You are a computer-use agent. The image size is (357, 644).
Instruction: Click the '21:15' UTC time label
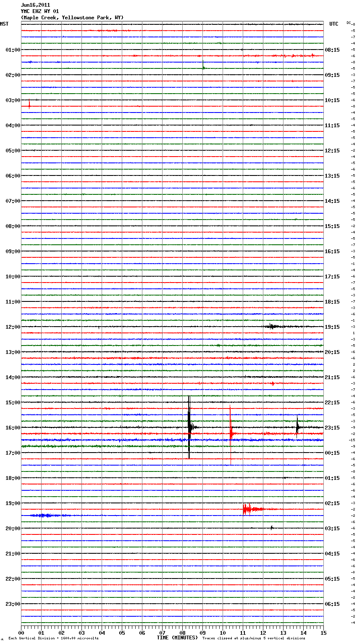(x=332, y=377)
